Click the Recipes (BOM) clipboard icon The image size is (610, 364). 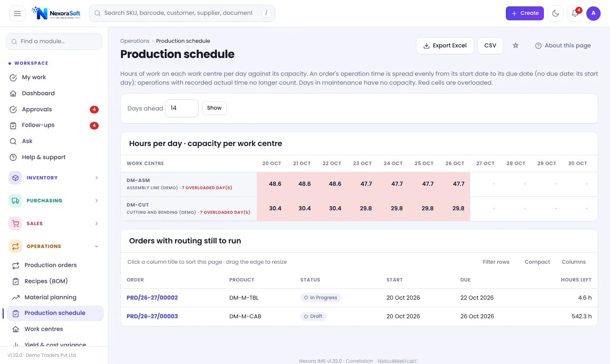pos(16,281)
